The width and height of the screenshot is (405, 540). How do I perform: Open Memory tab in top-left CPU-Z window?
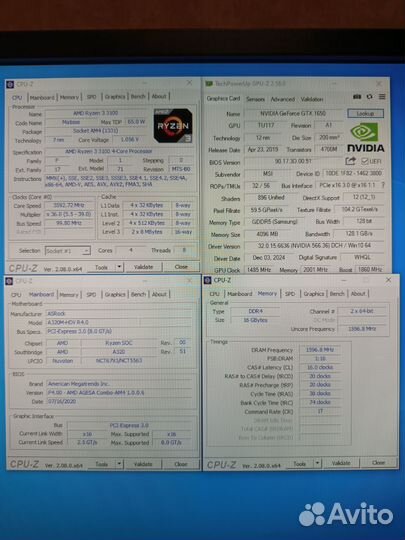point(69,97)
